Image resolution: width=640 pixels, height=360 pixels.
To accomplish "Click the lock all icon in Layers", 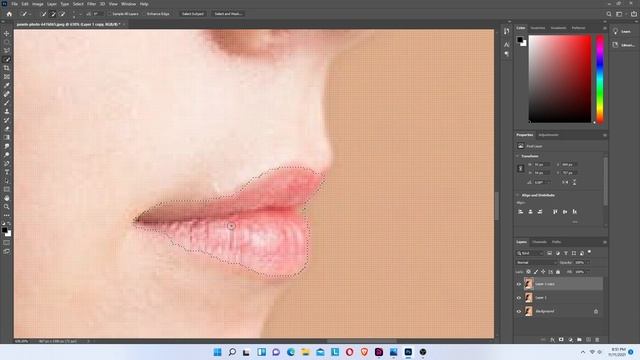I will (x=558, y=272).
